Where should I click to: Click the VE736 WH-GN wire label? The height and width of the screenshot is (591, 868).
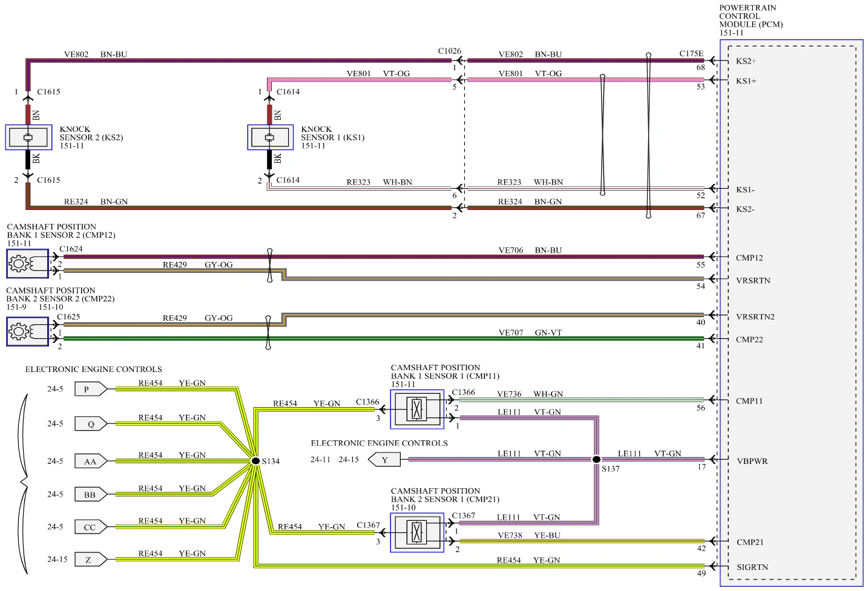click(530, 394)
